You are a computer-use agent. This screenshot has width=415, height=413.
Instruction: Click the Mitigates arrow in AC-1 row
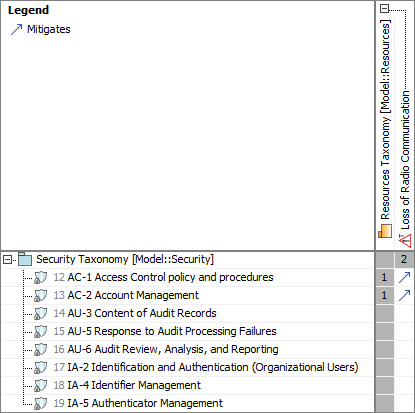tap(404, 277)
